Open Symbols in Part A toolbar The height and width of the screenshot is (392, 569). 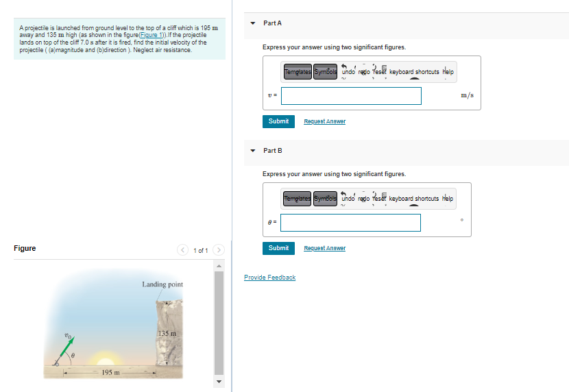[325, 72]
